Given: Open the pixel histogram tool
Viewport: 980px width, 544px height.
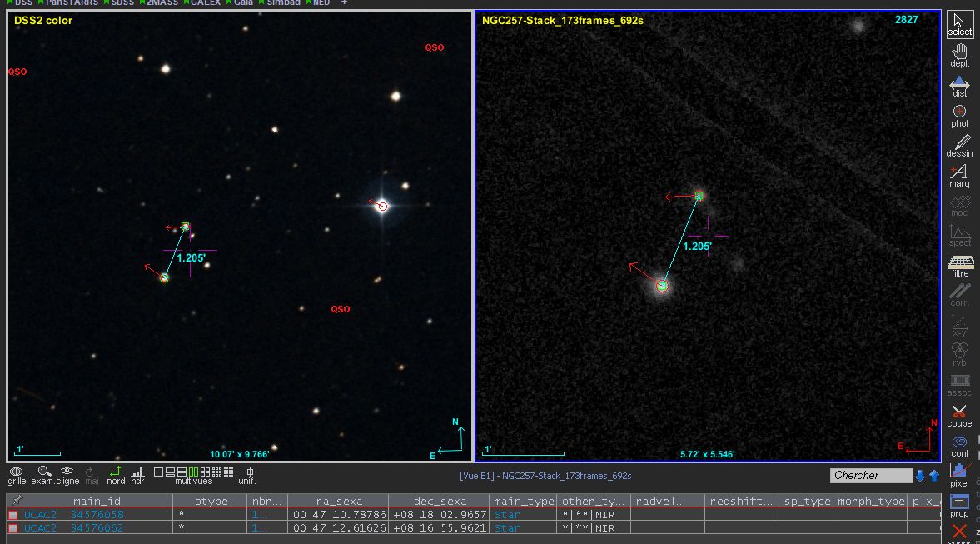Looking at the screenshot, I should pos(959,475).
